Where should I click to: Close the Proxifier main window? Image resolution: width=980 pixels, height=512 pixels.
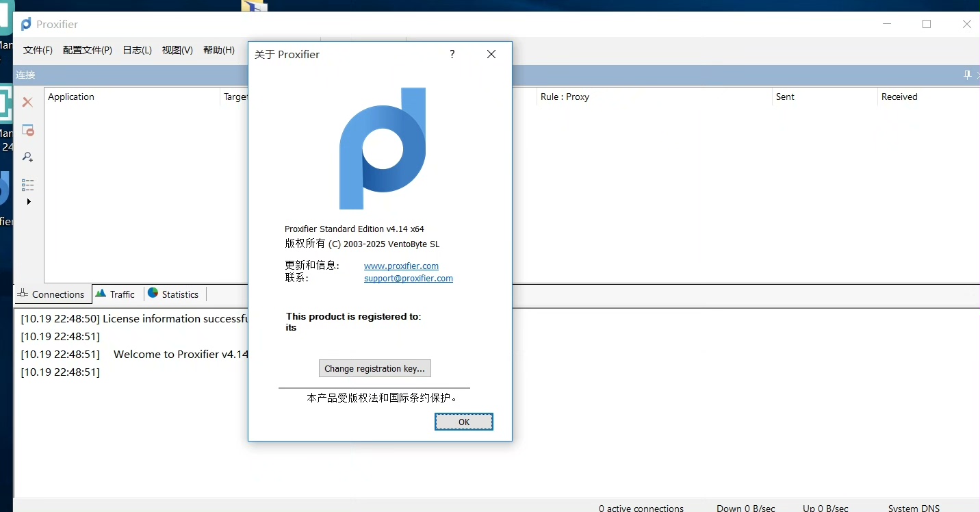point(966,24)
